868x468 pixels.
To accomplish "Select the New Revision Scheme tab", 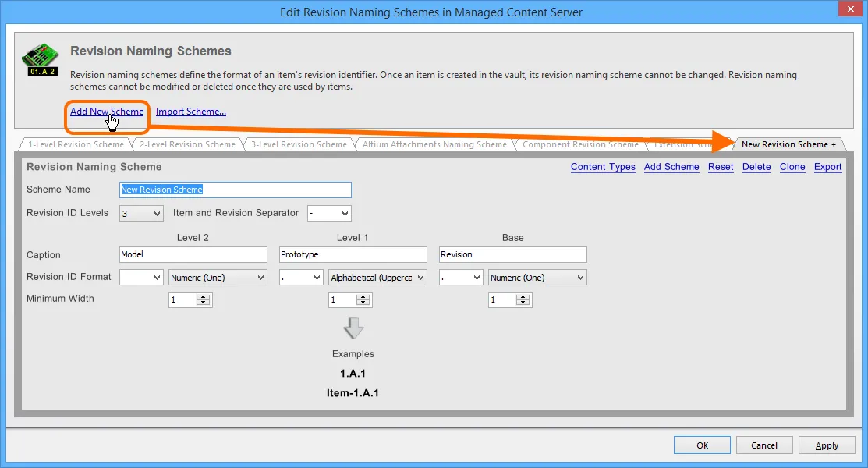I will coord(788,144).
